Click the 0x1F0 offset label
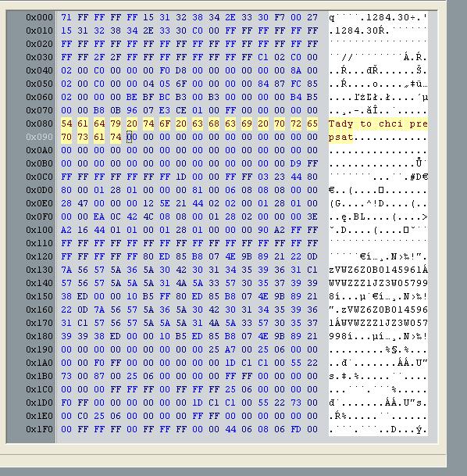Image resolution: width=467 pixels, height=476 pixels. (39, 430)
